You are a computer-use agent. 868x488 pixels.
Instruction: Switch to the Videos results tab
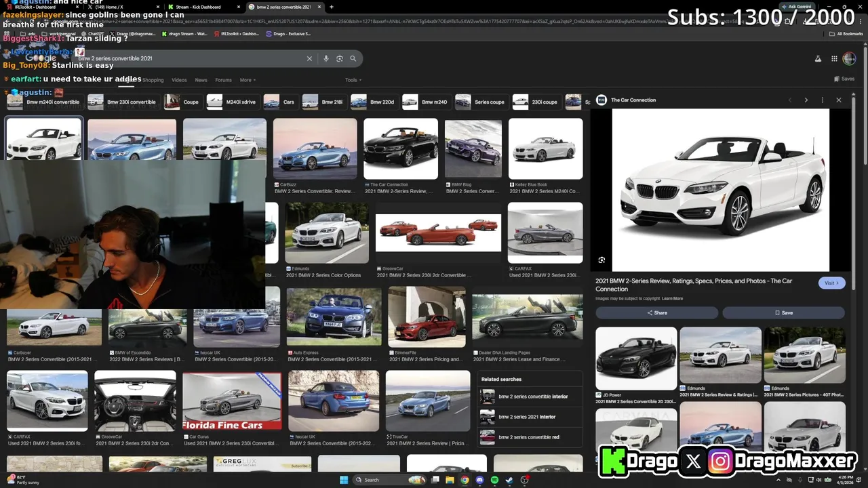tap(179, 80)
